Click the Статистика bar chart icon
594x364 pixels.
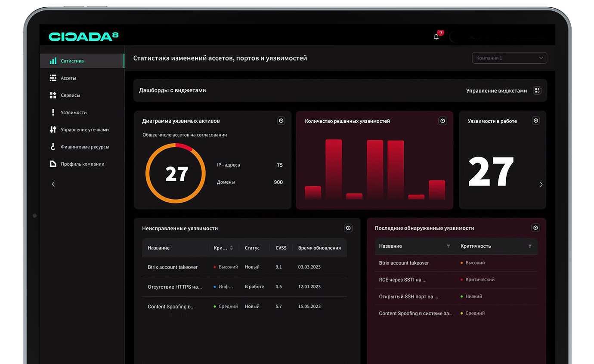[53, 61]
